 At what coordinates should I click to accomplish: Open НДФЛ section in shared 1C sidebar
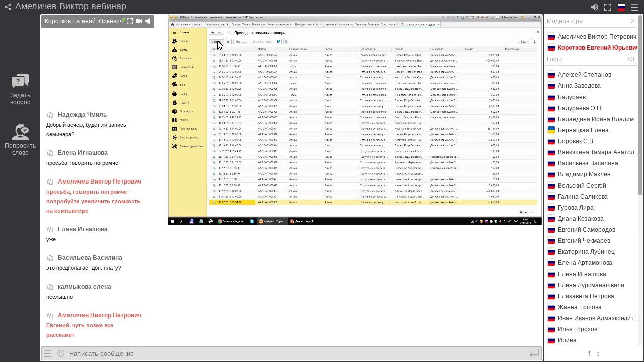[x=181, y=103]
